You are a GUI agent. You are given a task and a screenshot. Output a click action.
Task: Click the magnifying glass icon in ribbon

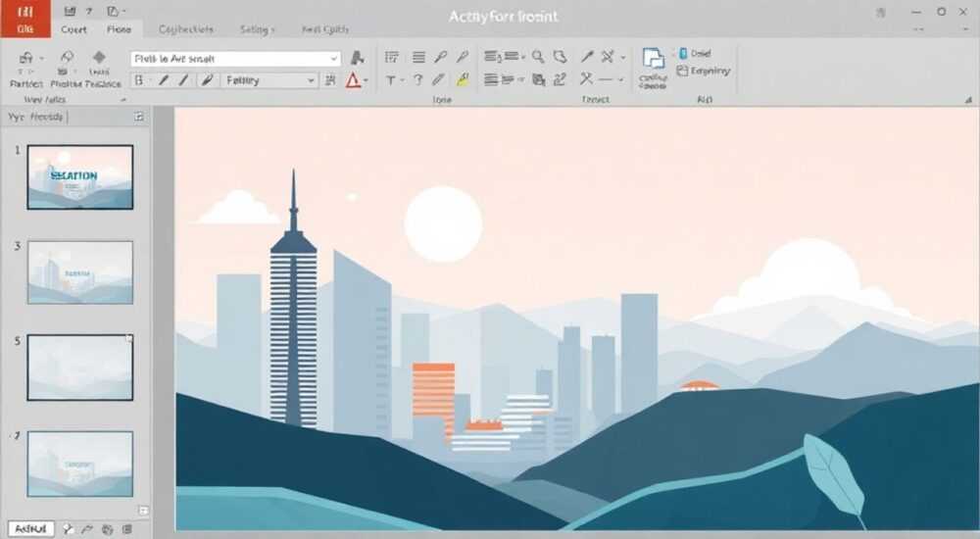tap(538, 57)
